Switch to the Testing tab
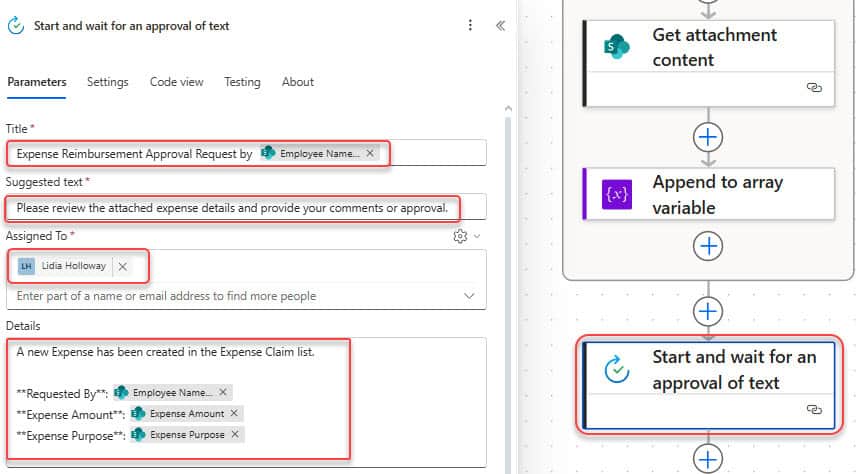Image resolution: width=868 pixels, height=474 pixels. click(x=242, y=82)
